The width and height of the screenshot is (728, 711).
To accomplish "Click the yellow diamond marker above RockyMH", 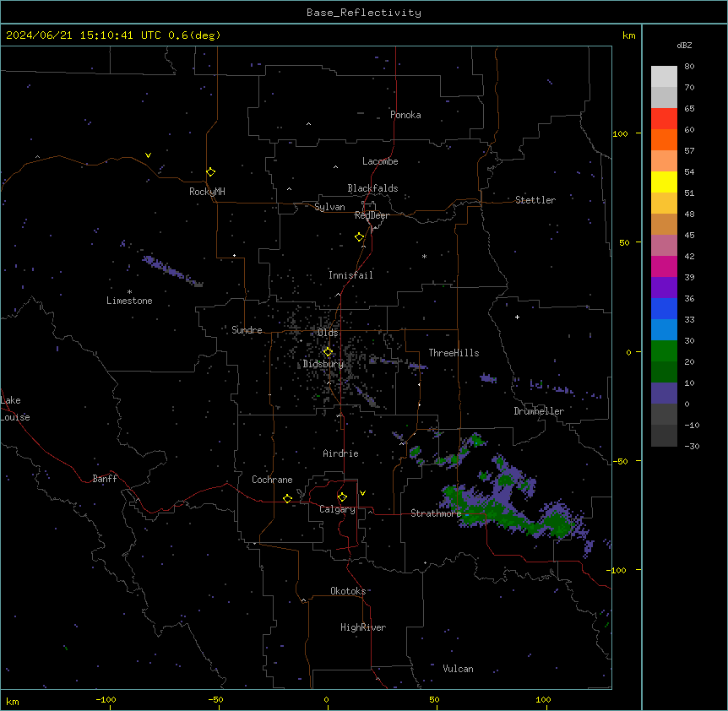I will click(x=211, y=172).
